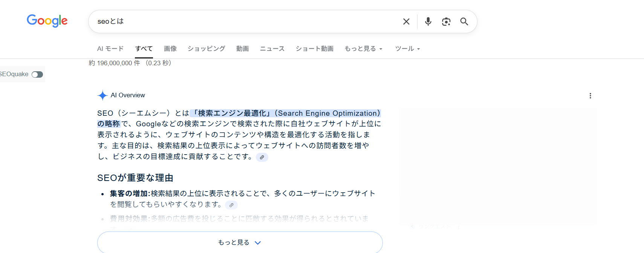
Task: Click the highlighted 検索エンジン最適化 text
Action: [x=232, y=113]
